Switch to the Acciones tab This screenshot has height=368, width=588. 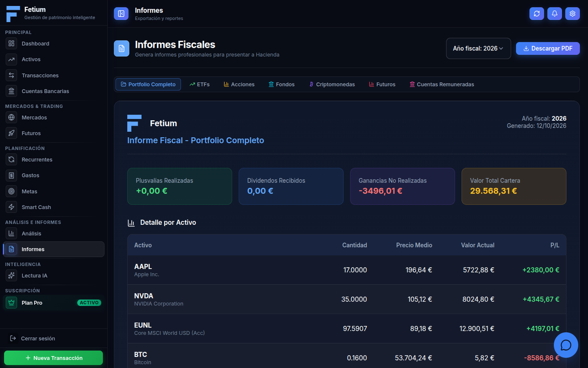point(239,84)
